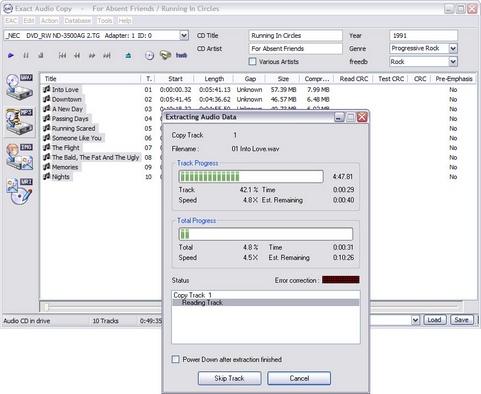Open the Tools menu
This screenshot has height=394, width=481.
click(x=105, y=21)
